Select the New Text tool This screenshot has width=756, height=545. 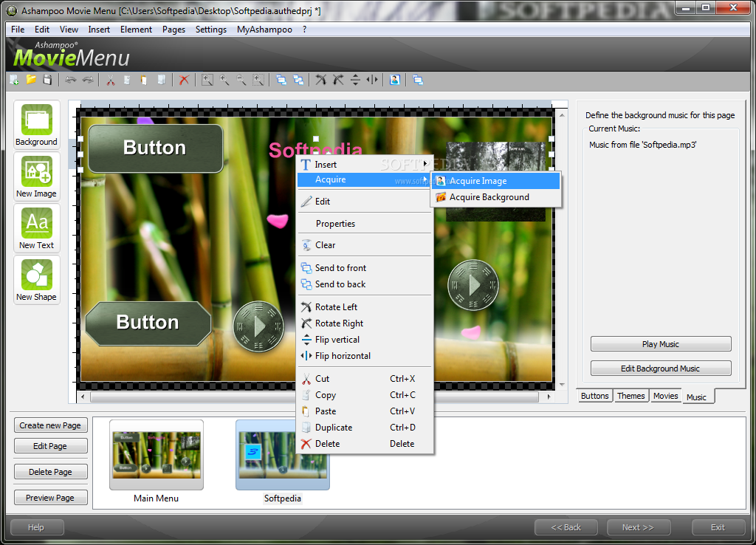[x=37, y=228]
